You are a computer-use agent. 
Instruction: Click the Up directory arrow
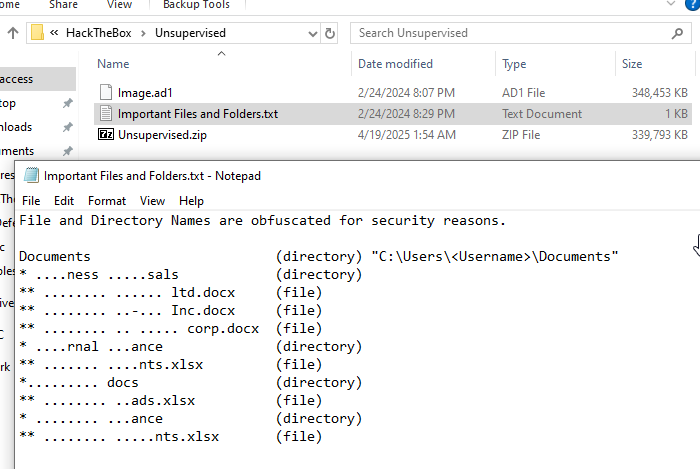point(12,33)
